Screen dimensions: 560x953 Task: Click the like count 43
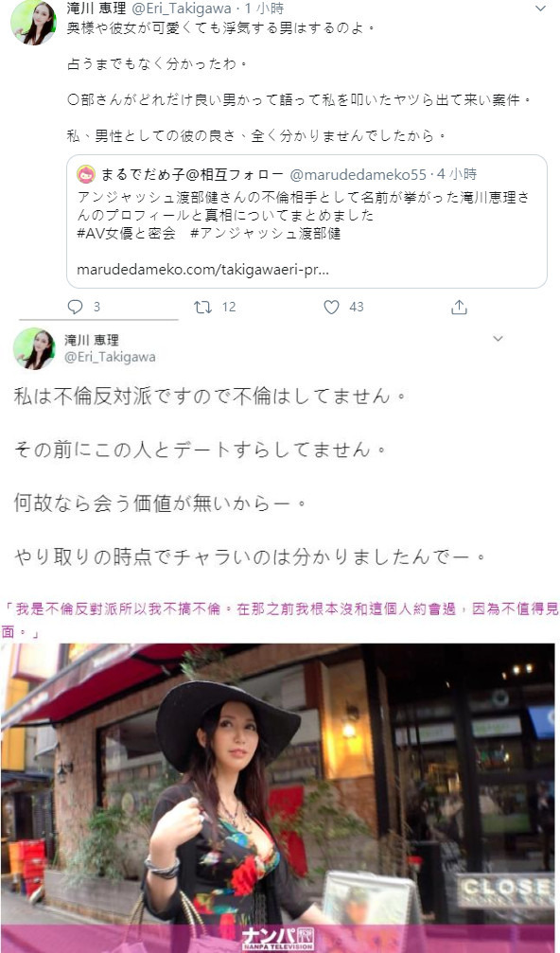pyautogui.click(x=357, y=307)
